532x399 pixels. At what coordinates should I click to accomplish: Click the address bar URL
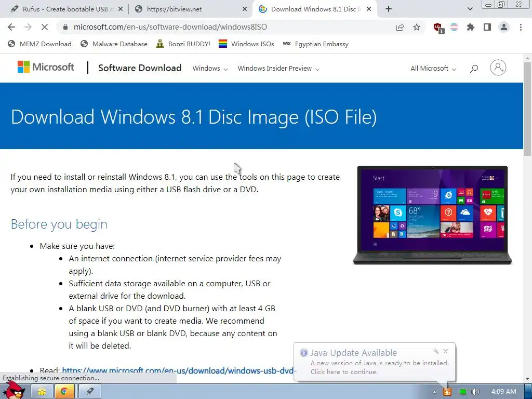point(170,27)
